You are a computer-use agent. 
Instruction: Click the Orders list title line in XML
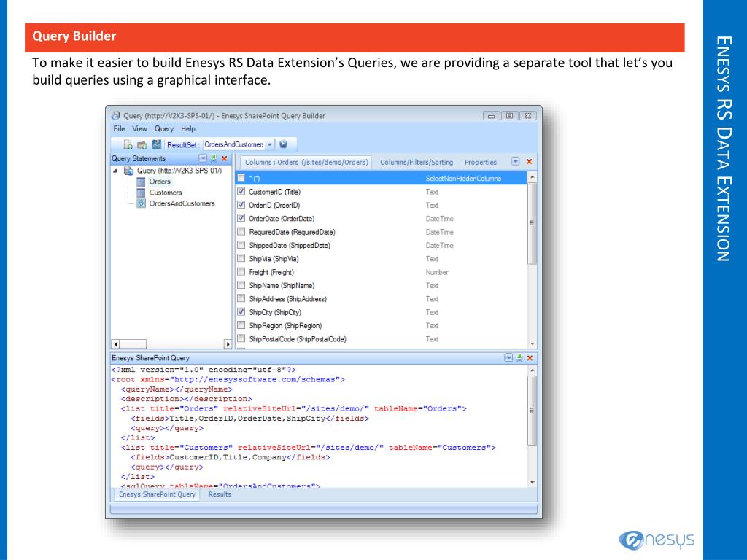click(x=293, y=409)
